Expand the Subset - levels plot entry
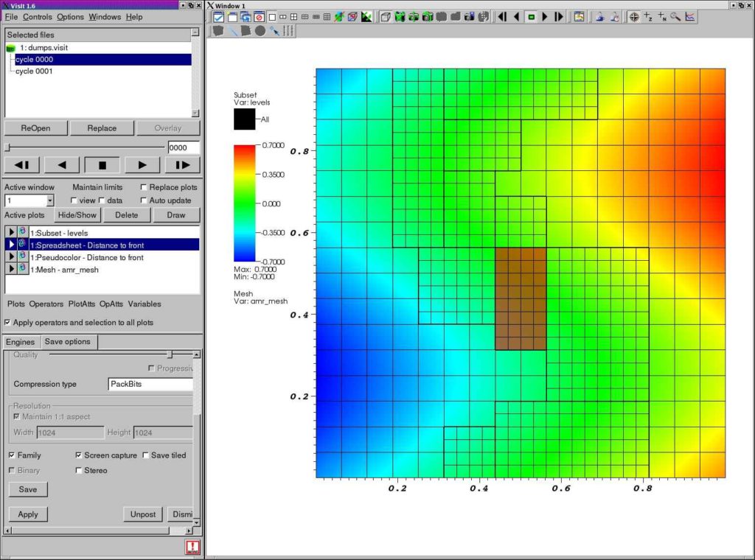 pyautogui.click(x=10, y=232)
